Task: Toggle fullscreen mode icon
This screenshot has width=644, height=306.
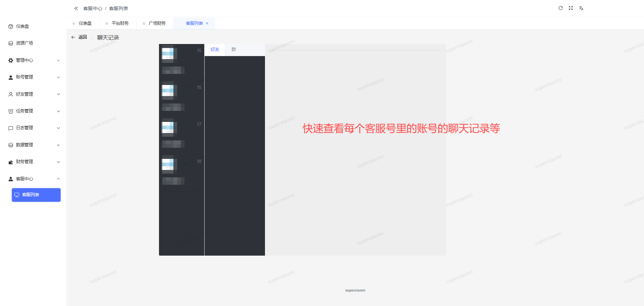Action: 571,8
